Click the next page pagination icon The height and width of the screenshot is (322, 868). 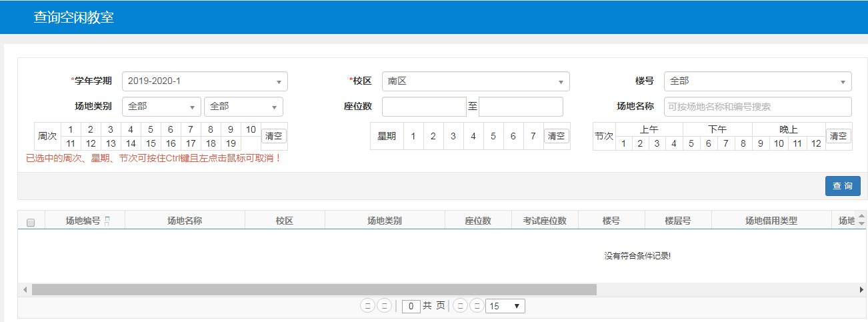pyautogui.click(x=459, y=306)
